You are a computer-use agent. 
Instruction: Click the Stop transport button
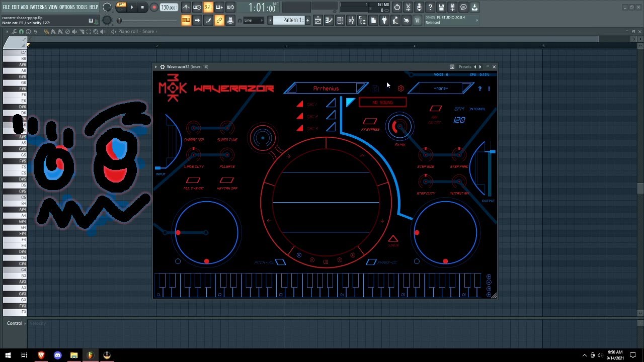click(142, 8)
